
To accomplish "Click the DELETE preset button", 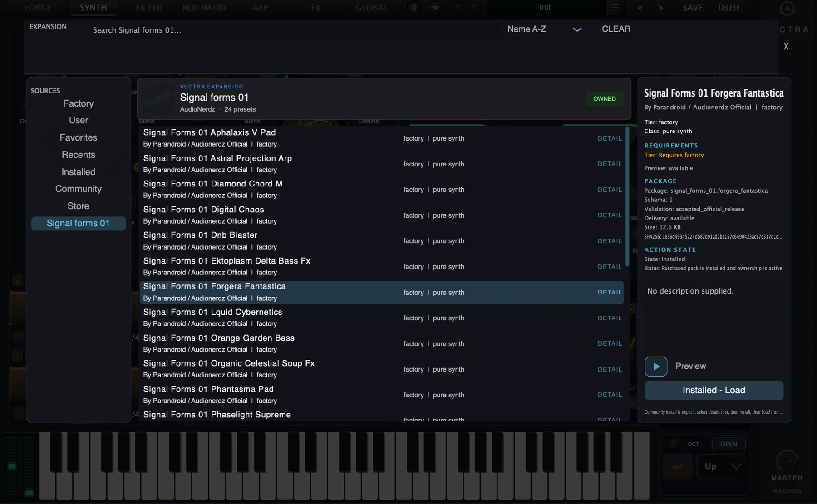I will coord(729,8).
